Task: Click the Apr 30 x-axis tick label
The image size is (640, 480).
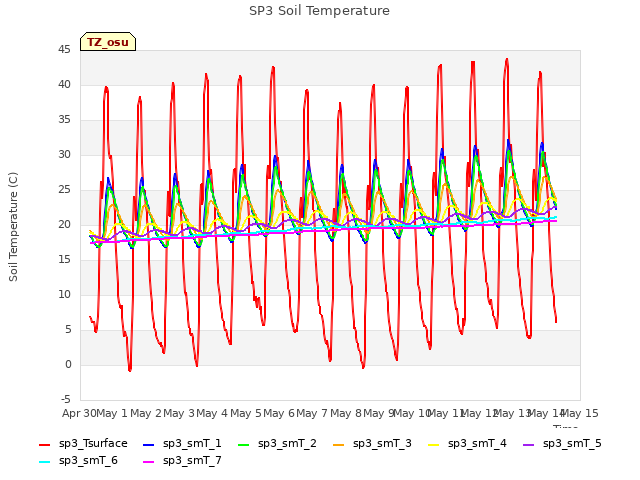Action: click(79, 413)
